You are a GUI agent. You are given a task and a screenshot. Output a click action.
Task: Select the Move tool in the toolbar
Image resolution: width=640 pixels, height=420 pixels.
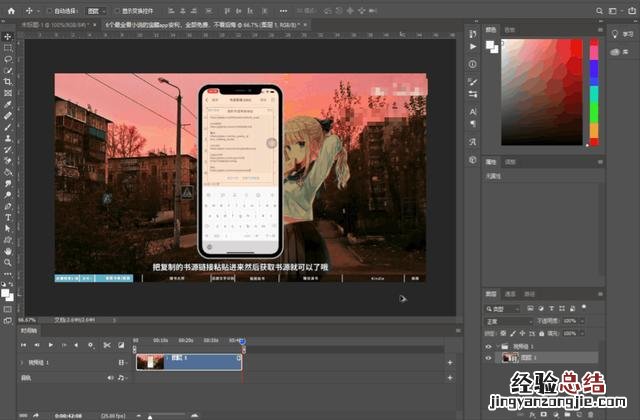click(x=7, y=36)
